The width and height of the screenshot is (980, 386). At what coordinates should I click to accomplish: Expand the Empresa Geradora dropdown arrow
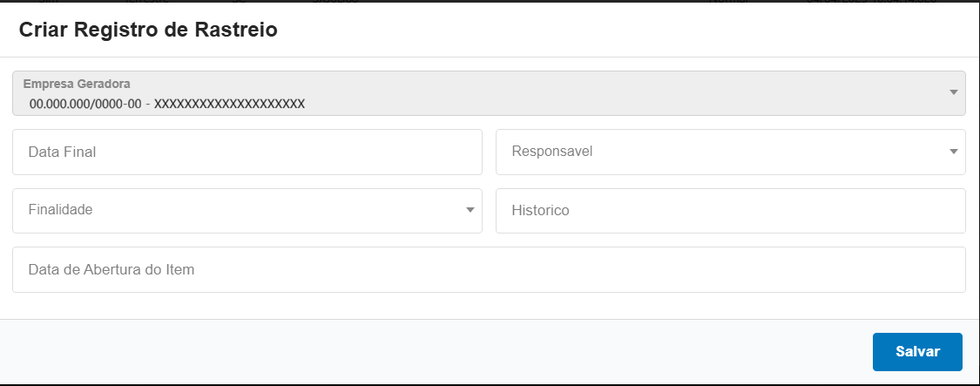tap(953, 92)
